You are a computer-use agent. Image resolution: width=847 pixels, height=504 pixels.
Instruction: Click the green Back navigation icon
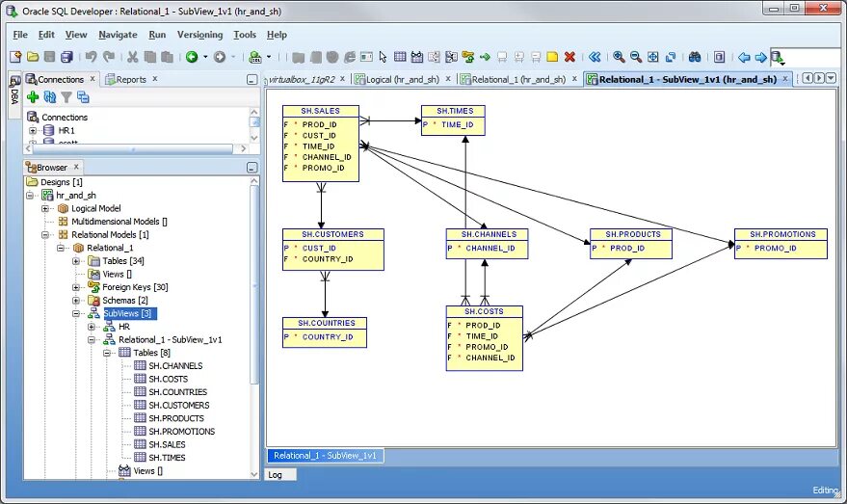click(x=192, y=57)
